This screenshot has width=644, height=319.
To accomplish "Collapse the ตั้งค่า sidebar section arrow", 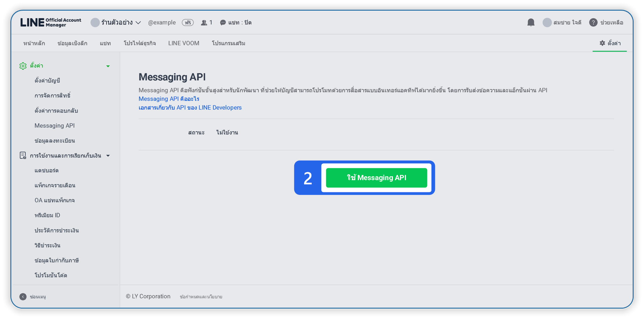I will [108, 66].
